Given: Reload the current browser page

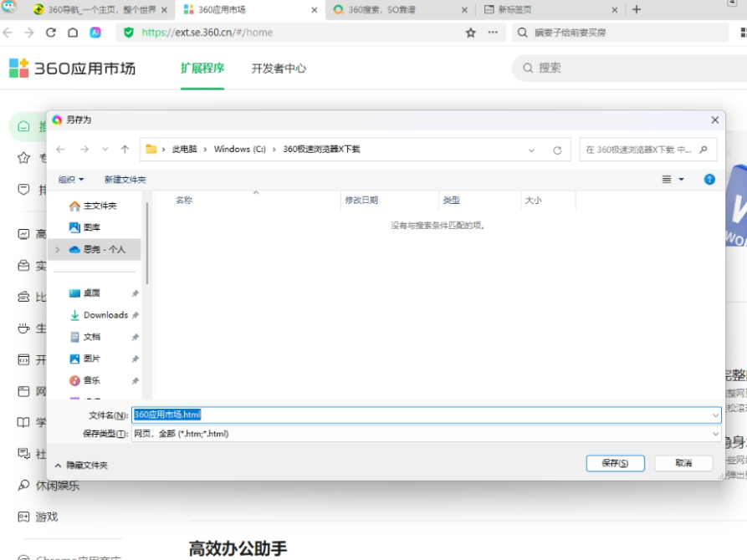Looking at the screenshot, I should (51, 33).
